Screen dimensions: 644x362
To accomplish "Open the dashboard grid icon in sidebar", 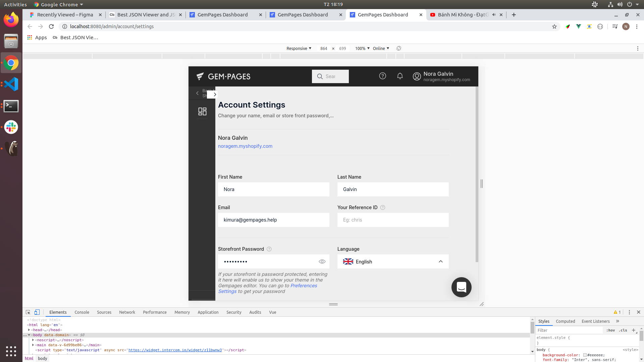I will pyautogui.click(x=202, y=111).
